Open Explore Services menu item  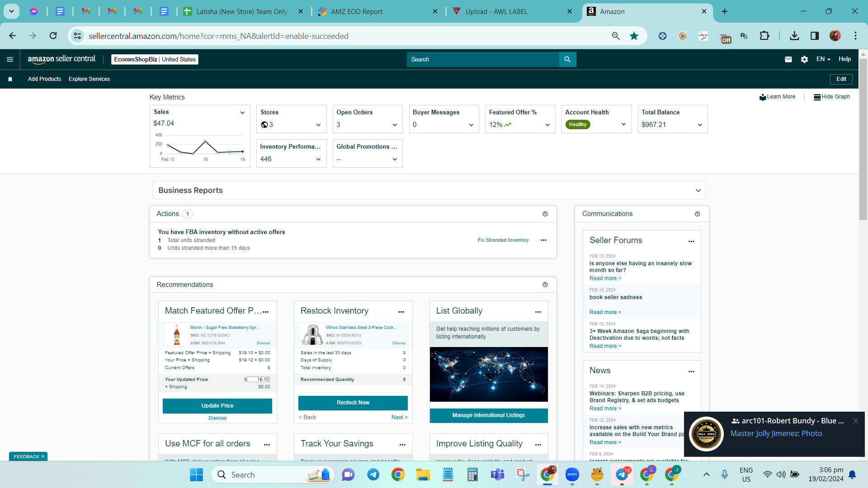(x=90, y=79)
